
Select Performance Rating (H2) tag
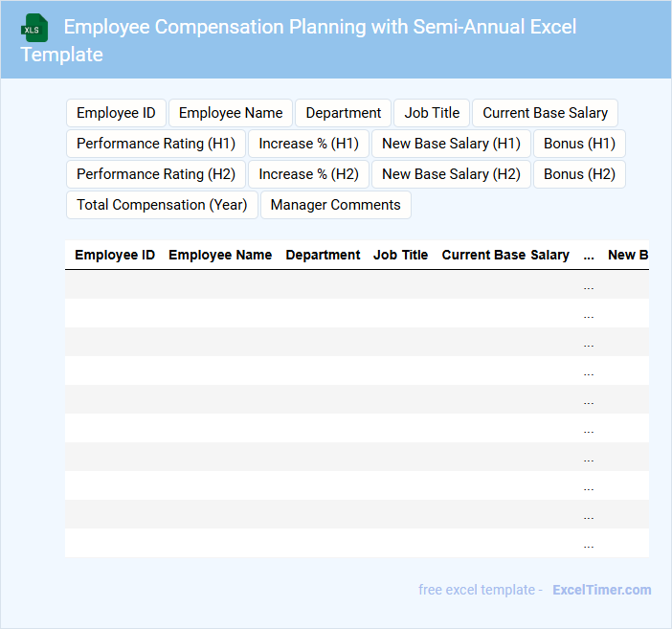click(x=156, y=174)
